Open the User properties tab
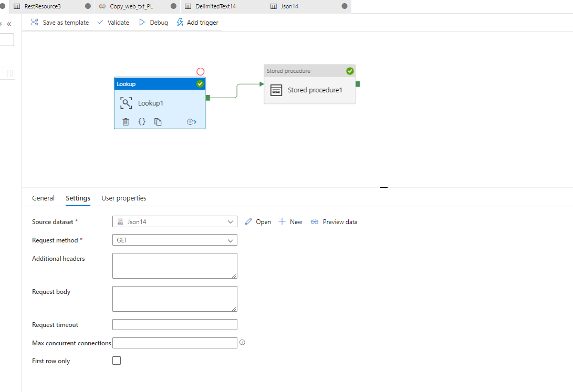The image size is (573, 392). 124,198
